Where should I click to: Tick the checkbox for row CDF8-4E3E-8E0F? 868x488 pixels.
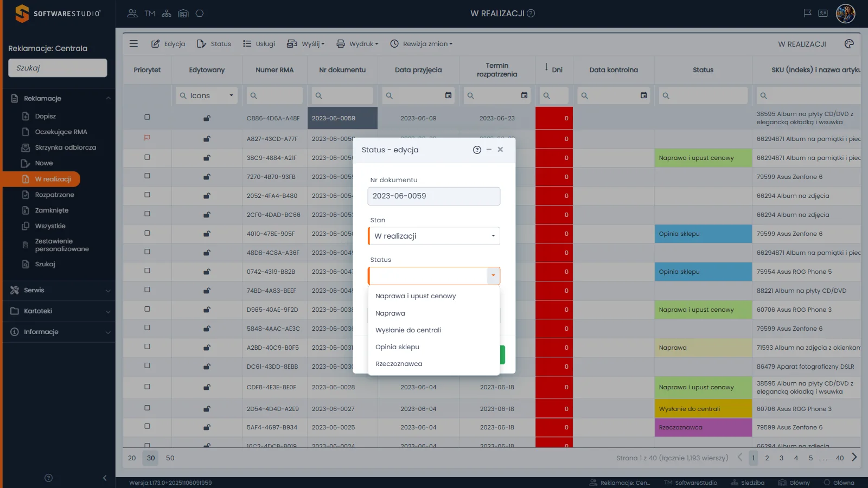[147, 387]
